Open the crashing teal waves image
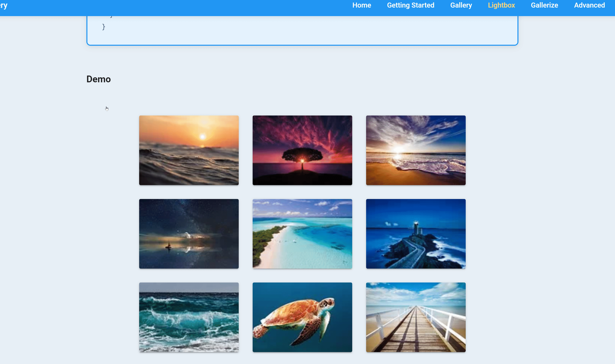The image size is (615, 364). tap(189, 317)
